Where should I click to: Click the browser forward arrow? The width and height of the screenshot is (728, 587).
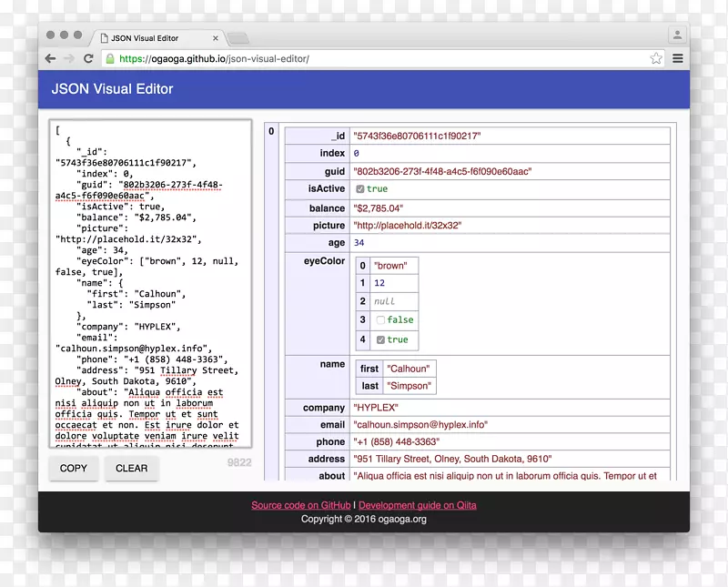(69, 58)
